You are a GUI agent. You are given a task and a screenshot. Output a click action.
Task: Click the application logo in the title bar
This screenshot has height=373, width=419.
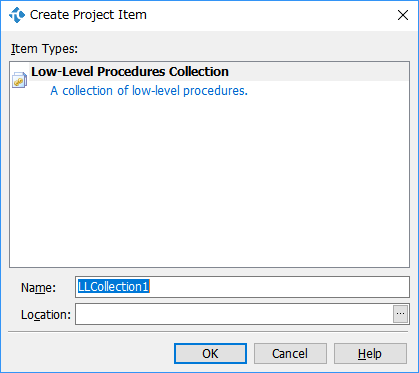pos(17,15)
